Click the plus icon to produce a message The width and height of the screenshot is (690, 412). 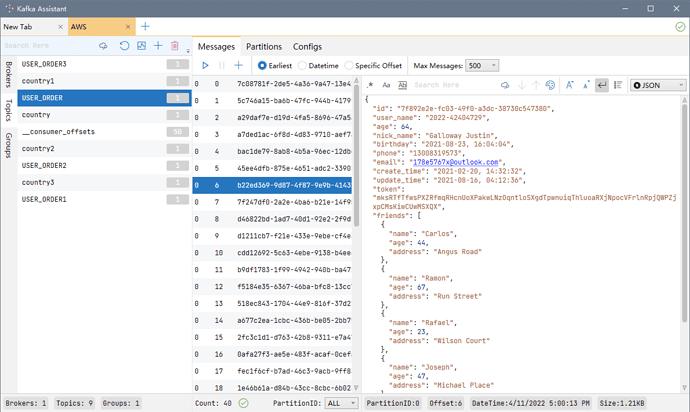(x=238, y=65)
